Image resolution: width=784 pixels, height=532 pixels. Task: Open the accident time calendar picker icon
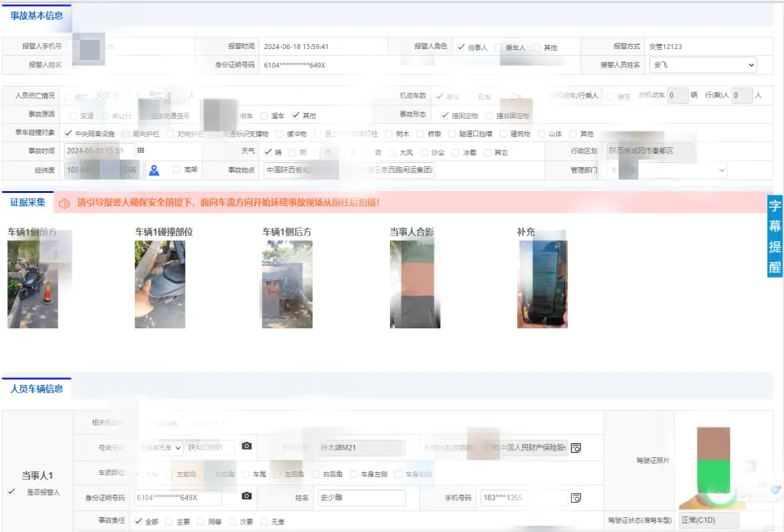[x=141, y=150]
